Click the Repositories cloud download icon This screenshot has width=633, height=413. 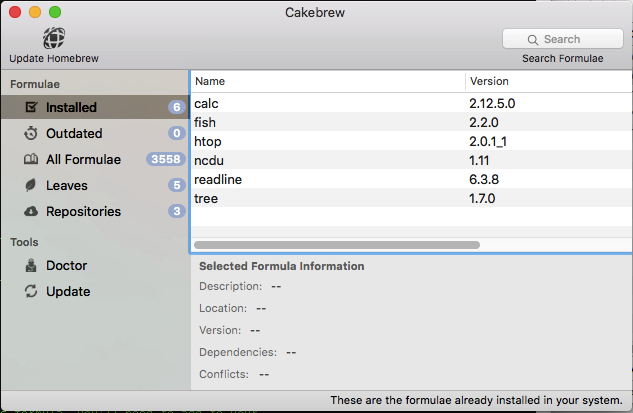(31, 211)
